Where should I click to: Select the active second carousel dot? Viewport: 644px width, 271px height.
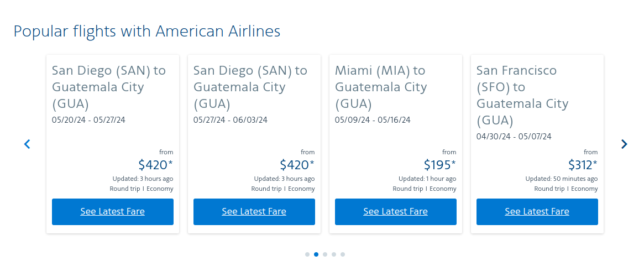pyautogui.click(x=316, y=254)
